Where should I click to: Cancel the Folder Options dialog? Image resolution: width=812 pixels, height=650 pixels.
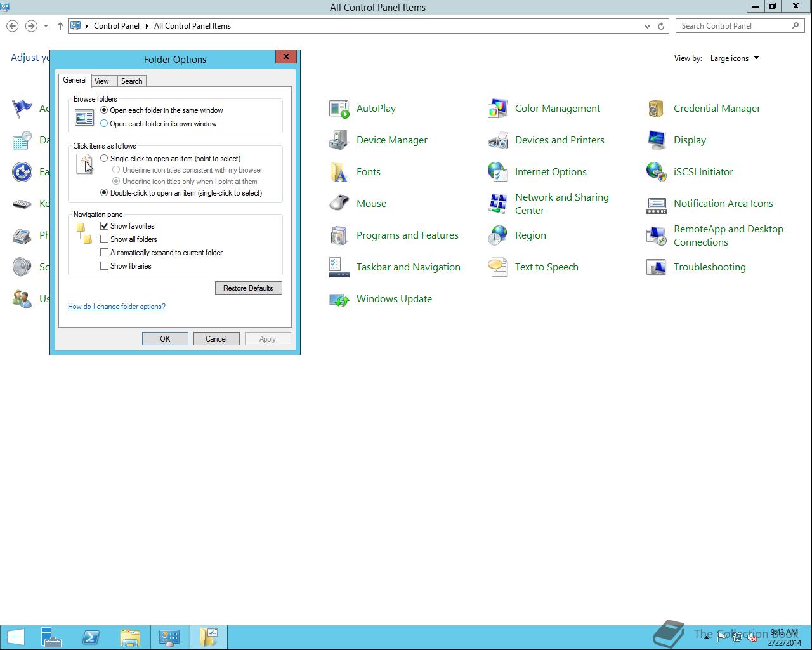(216, 339)
